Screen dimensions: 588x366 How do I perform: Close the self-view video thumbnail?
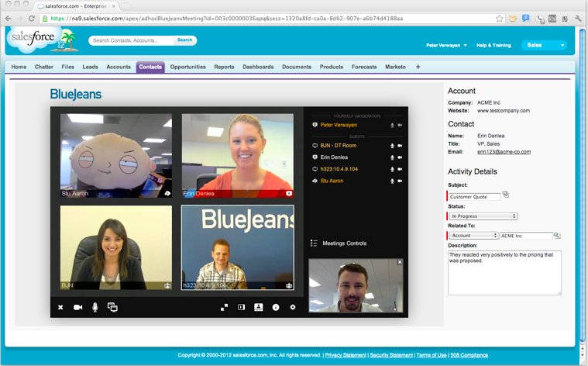tap(400, 262)
